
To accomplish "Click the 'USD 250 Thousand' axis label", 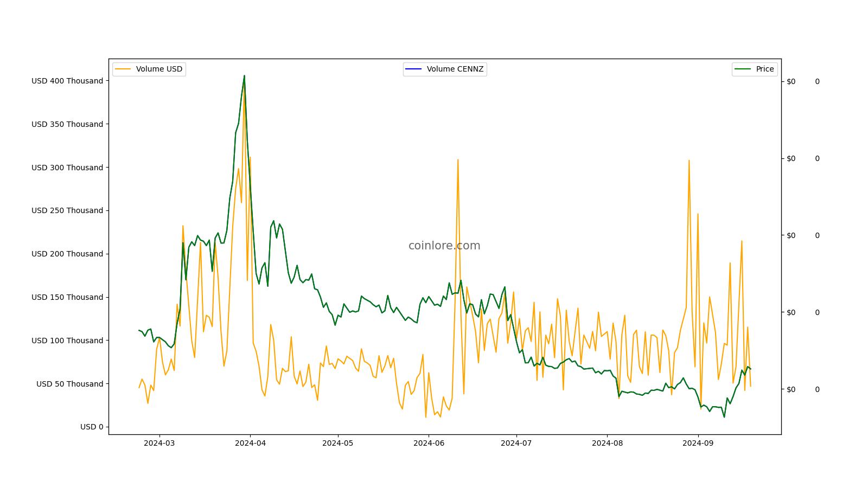I will pyautogui.click(x=67, y=210).
